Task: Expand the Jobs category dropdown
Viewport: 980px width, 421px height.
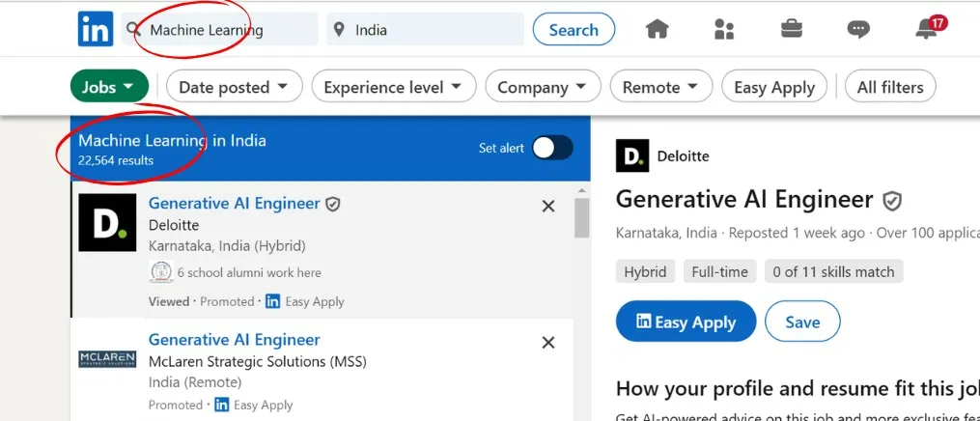Action: point(109,87)
